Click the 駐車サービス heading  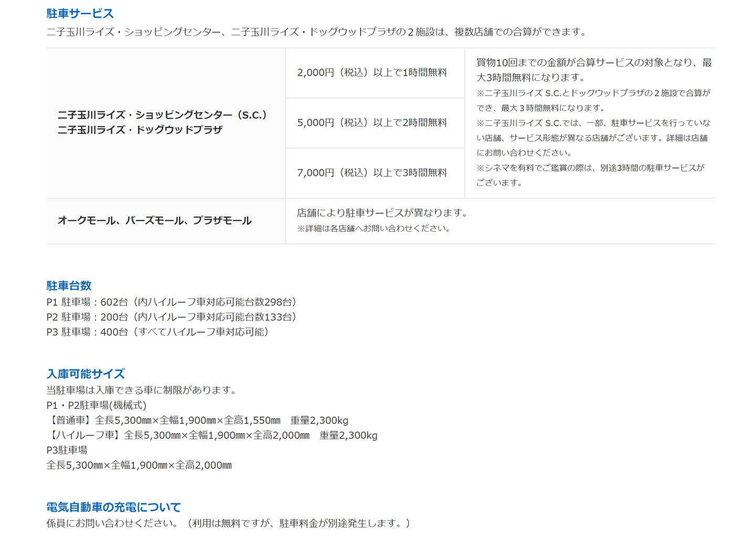[80, 14]
